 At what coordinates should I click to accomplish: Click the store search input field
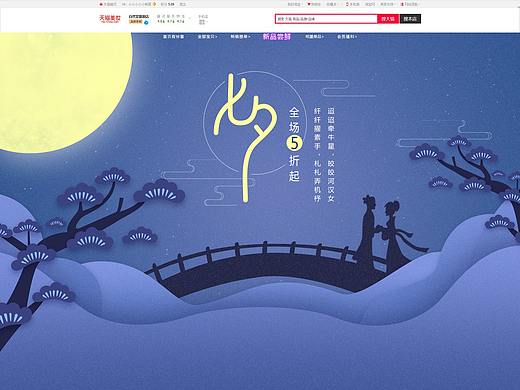326,19
